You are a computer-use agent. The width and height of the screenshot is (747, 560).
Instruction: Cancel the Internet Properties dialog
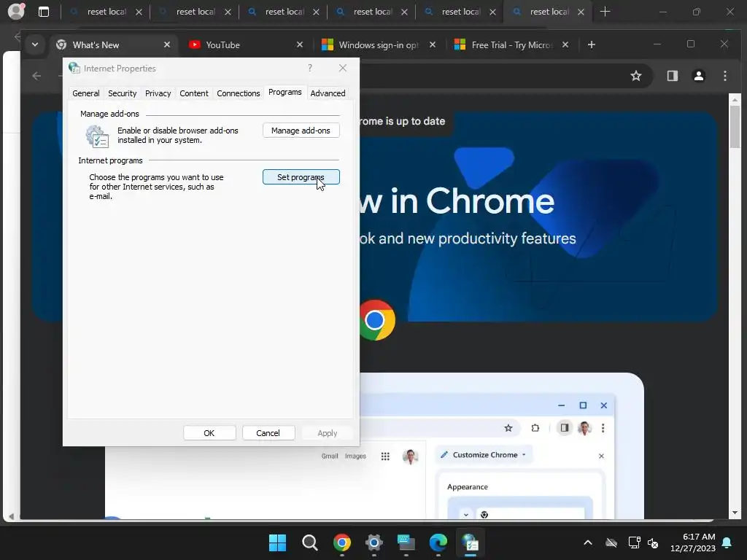click(x=268, y=433)
